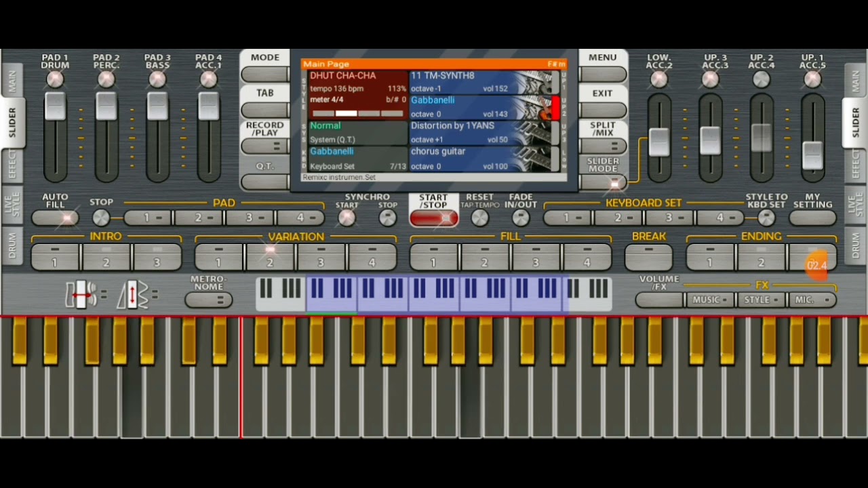
Task: Click the EXIT button
Action: click(603, 110)
